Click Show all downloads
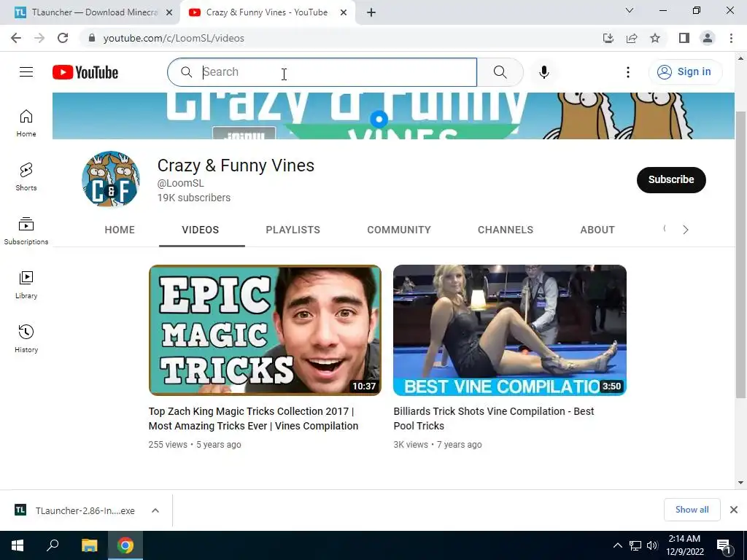747x560 pixels. coord(692,510)
